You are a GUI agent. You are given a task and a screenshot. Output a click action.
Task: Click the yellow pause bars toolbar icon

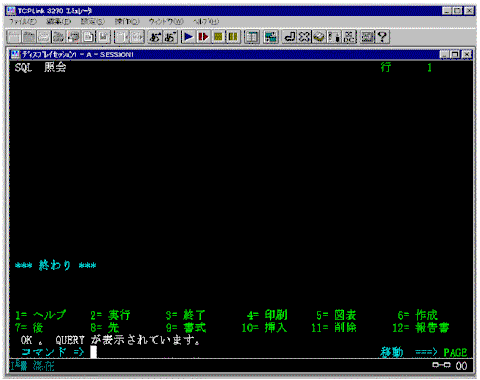point(233,37)
